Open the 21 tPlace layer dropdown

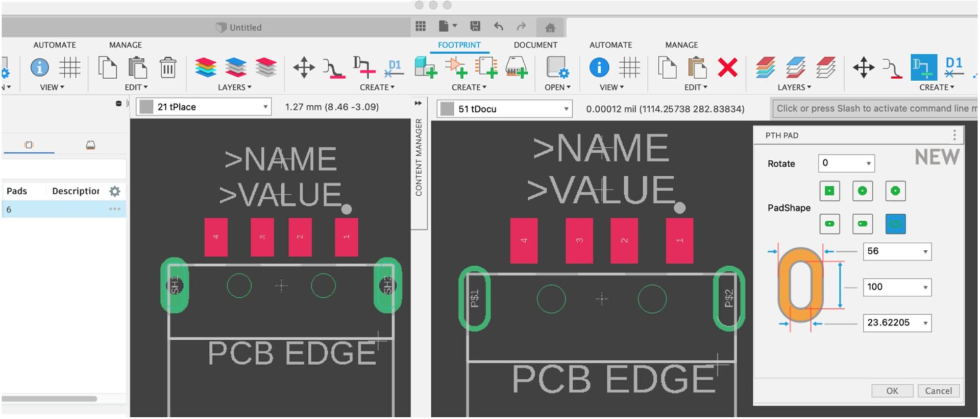204,107
